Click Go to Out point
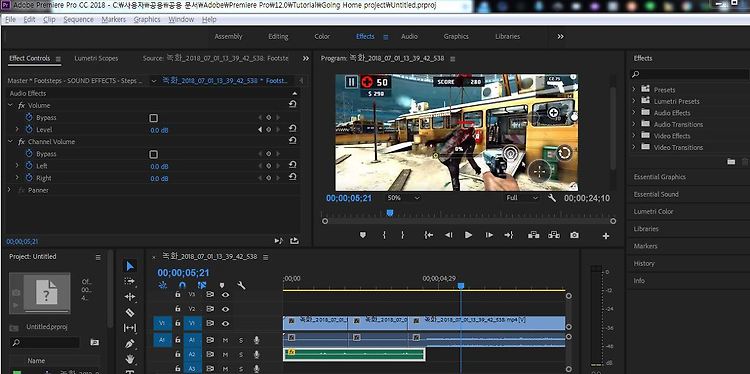Viewport: 750px width, 374px height. point(508,235)
